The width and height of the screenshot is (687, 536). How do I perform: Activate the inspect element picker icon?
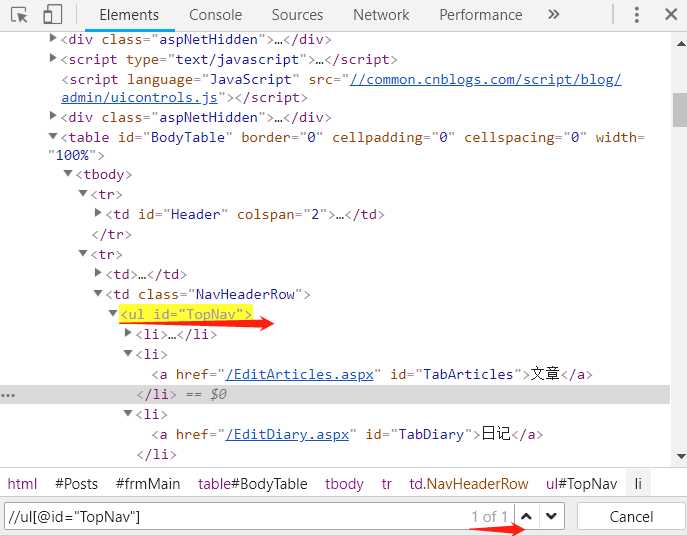click(19, 15)
